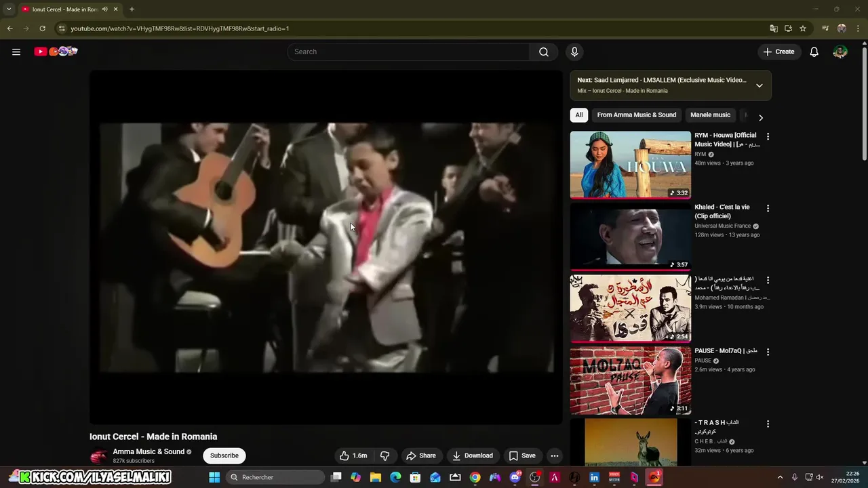Open more actions ellipsis under video
The image size is (868, 488).
[555, 455]
